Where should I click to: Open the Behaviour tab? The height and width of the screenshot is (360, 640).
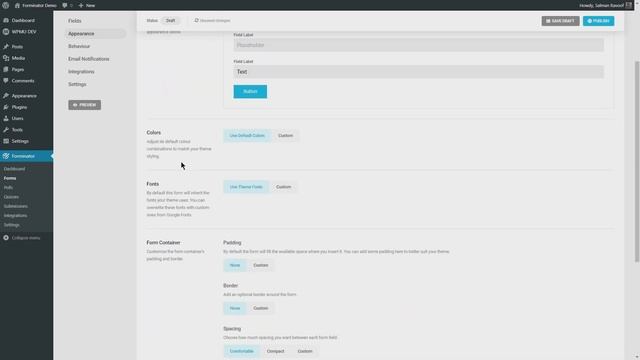79,46
